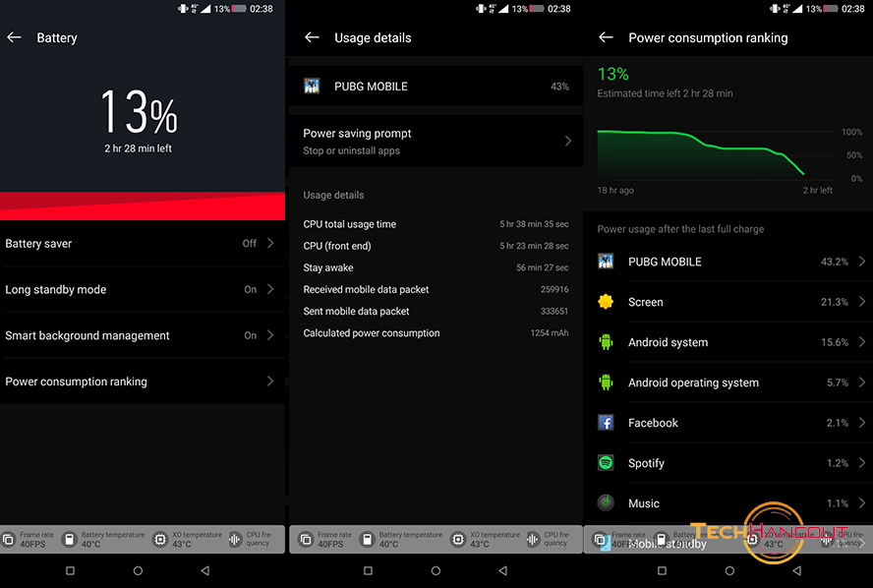Go back from the Usage details screen
This screenshot has height=588, width=873.
312,37
